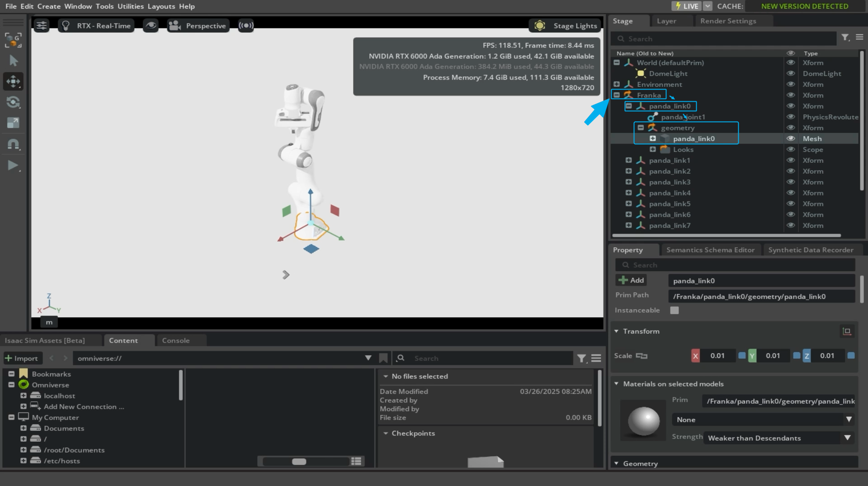Image resolution: width=868 pixels, height=486 pixels.
Task: Open the Utilities menu
Action: (x=131, y=6)
